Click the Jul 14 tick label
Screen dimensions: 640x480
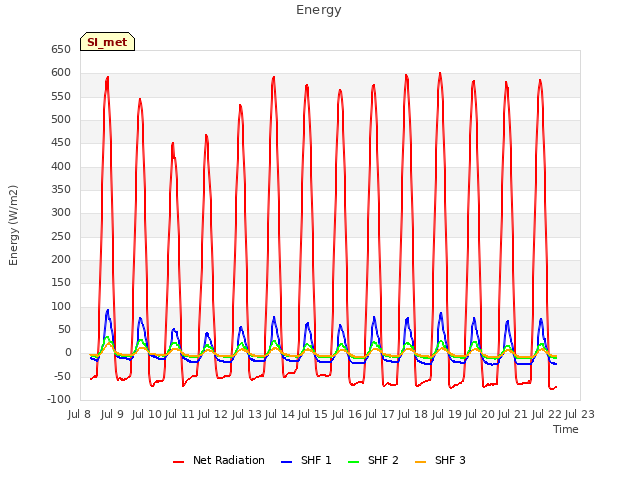pyautogui.click(x=280, y=414)
